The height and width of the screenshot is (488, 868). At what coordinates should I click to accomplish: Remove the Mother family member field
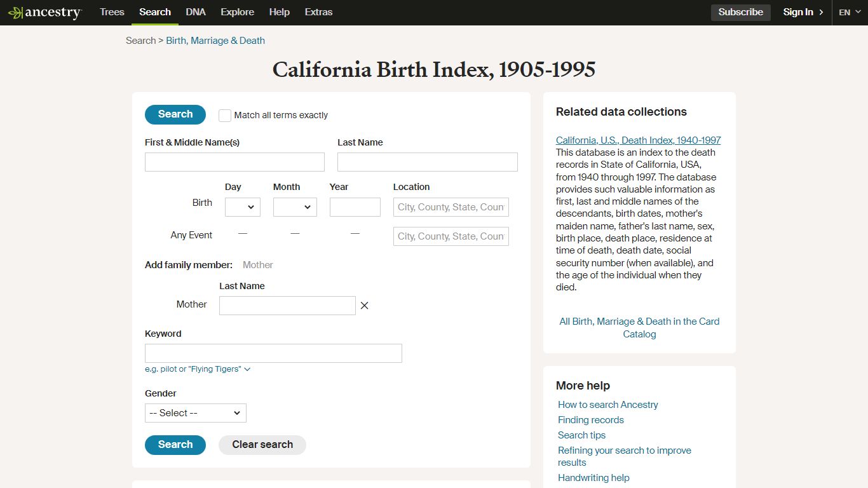point(364,306)
